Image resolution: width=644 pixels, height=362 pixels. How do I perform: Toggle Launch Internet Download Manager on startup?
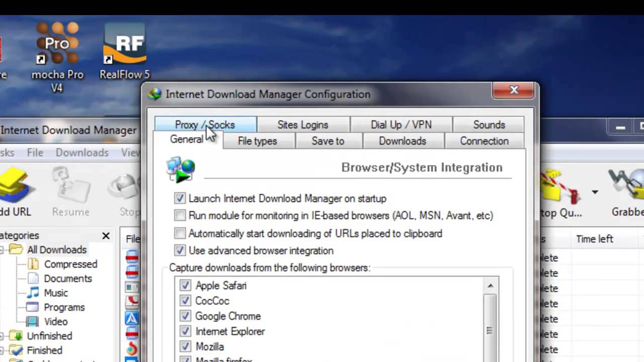pos(180,198)
